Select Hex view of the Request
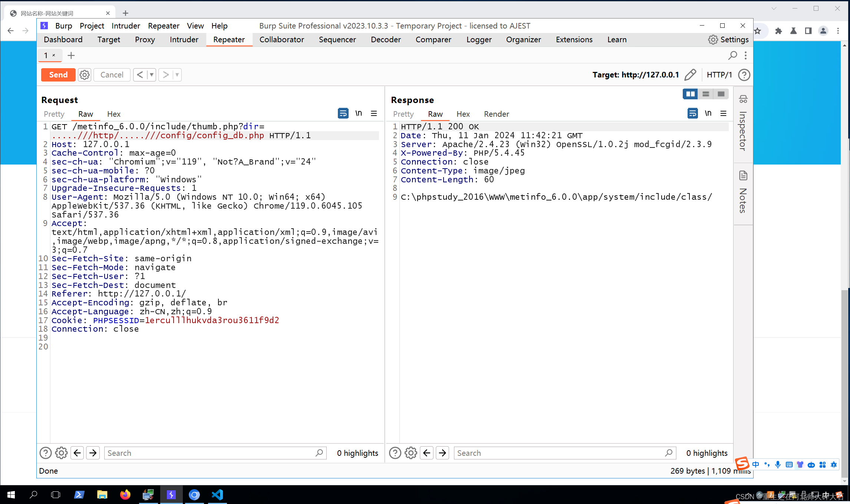This screenshot has height=504, width=850. 113,114
